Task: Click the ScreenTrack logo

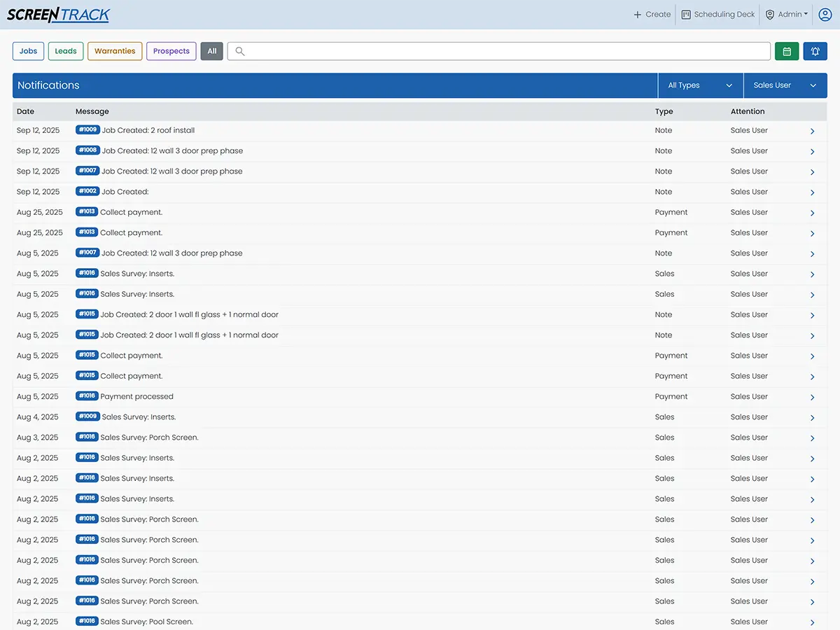Action: click(58, 15)
